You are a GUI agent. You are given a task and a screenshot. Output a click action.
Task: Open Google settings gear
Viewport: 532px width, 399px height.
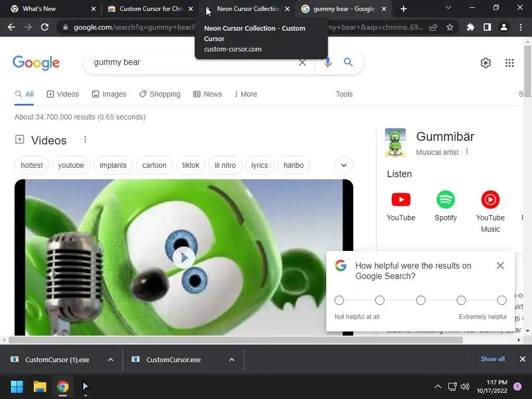tap(486, 63)
